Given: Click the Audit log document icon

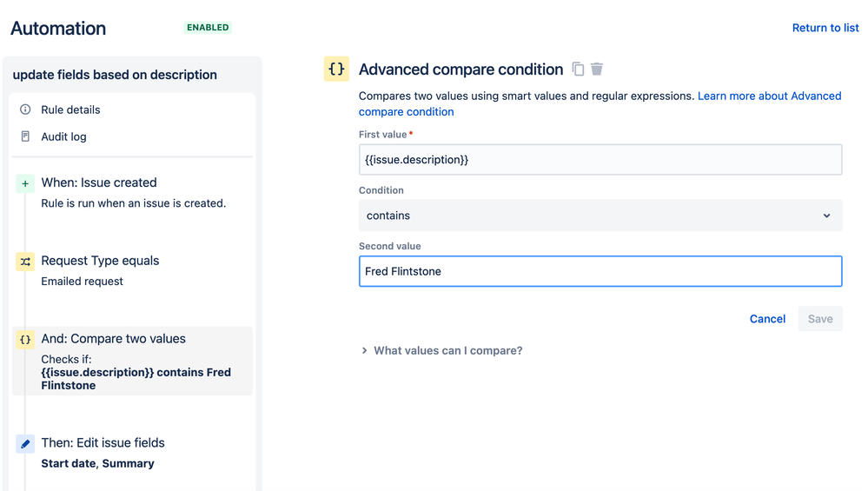Looking at the screenshot, I should pyautogui.click(x=25, y=136).
